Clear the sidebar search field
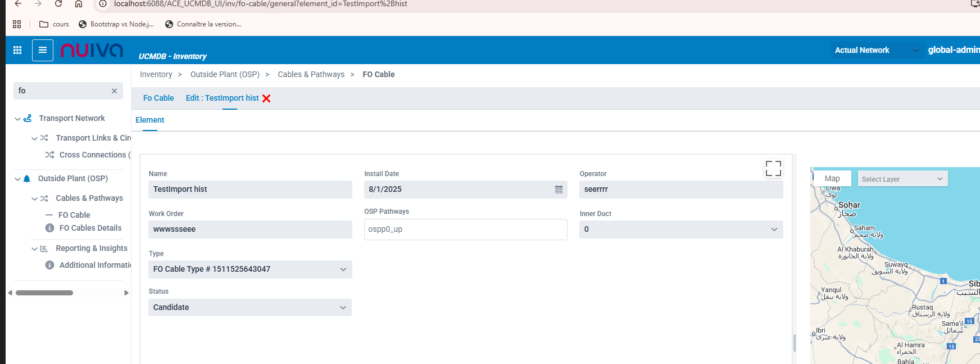This screenshot has width=980, height=364. 114,91
